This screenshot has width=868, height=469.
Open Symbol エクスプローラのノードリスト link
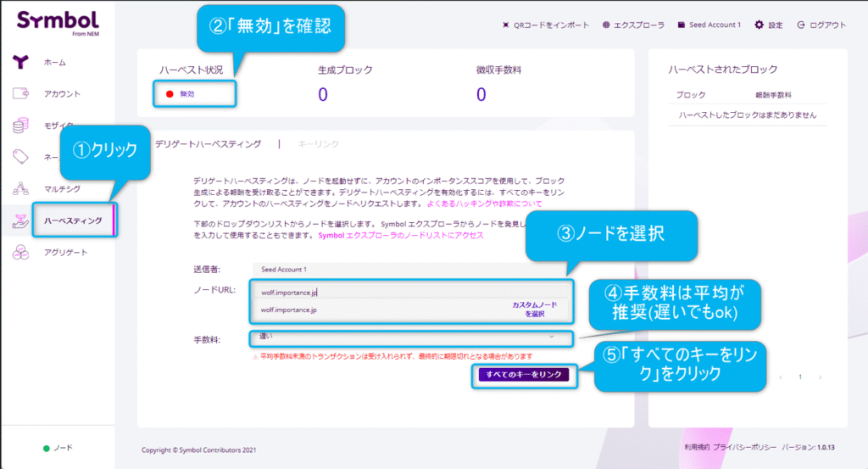[401, 235]
